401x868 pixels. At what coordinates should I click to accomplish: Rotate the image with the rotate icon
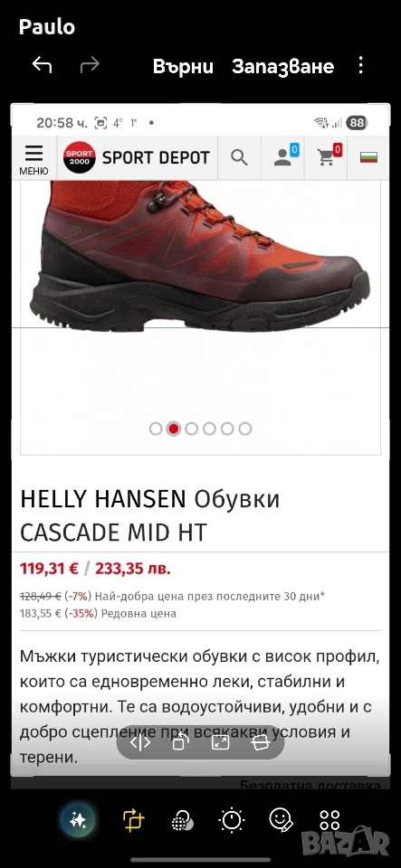coord(180,742)
